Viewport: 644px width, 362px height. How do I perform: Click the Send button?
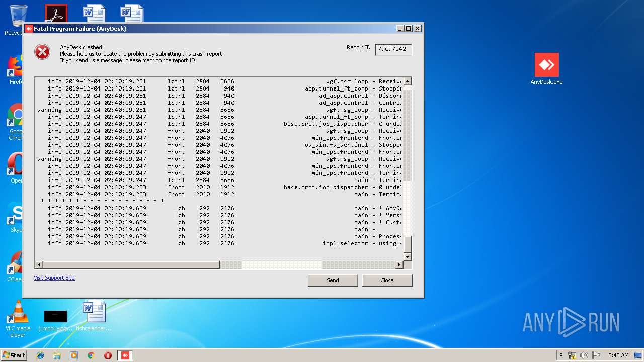[333, 280]
